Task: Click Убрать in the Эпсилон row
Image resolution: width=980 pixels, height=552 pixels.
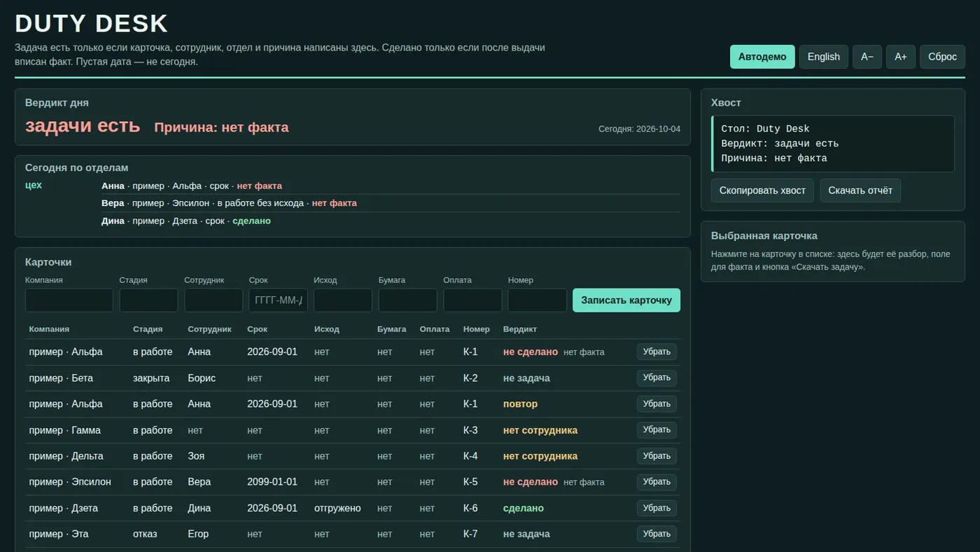Action: pyautogui.click(x=657, y=482)
